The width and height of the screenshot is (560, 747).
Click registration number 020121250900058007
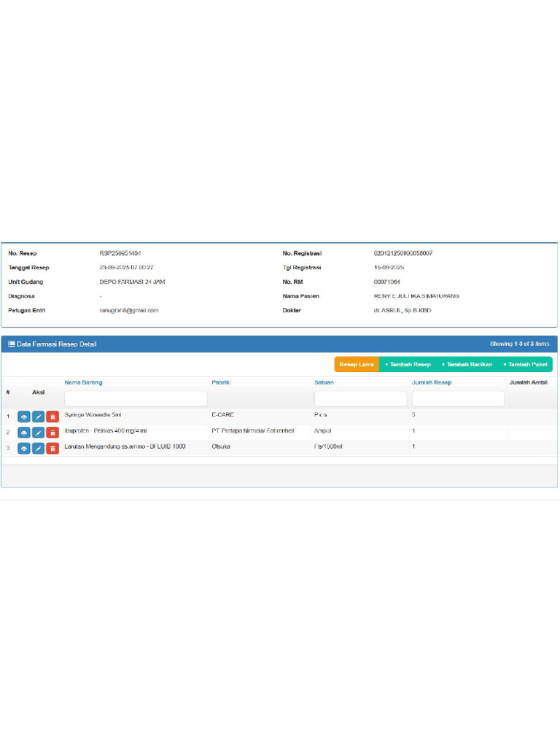click(x=402, y=253)
